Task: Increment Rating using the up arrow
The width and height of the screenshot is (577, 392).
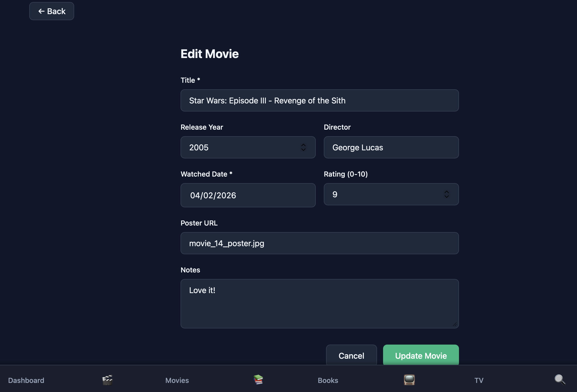Action: pos(446,192)
